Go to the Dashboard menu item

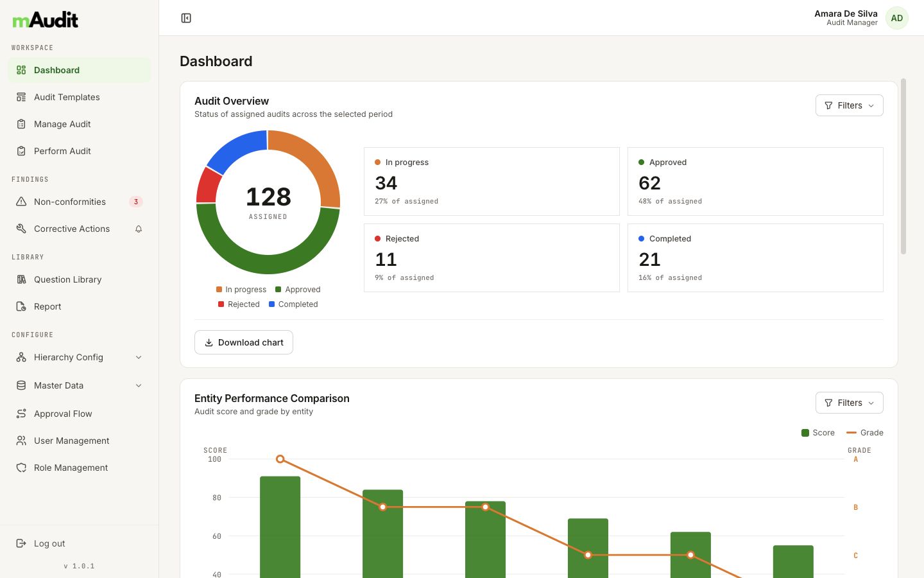click(80, 70)
